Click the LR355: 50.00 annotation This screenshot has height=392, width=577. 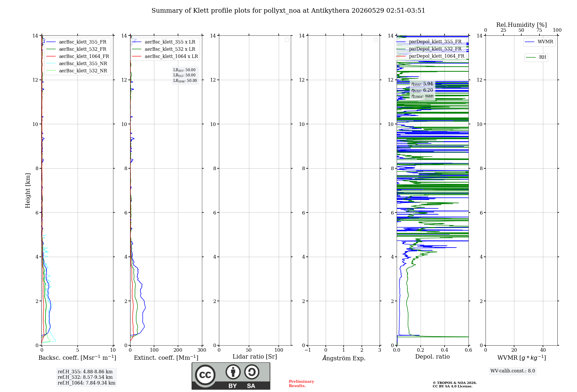pos(184,70)
